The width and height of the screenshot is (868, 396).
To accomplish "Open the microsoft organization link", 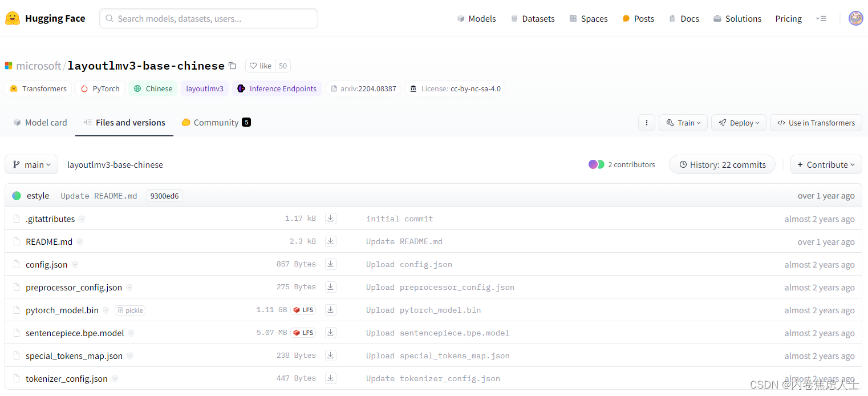I will (x=38, y=66).
